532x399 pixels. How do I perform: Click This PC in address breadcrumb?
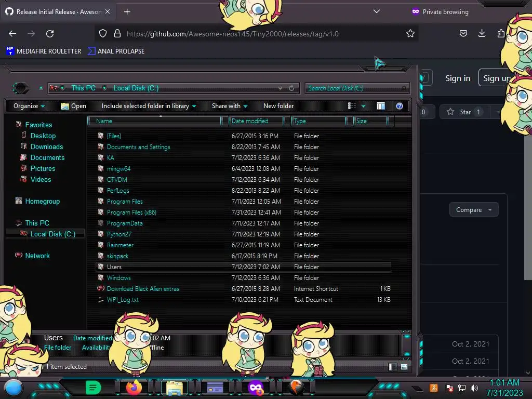pyautogui.click(x=83, y=88)
